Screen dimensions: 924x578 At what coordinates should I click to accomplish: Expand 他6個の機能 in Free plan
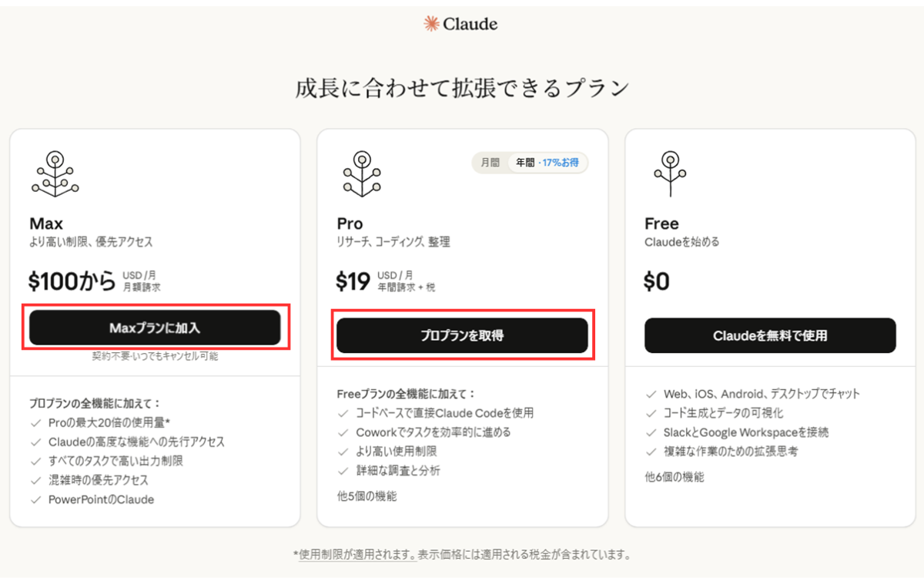coord(674,477)
